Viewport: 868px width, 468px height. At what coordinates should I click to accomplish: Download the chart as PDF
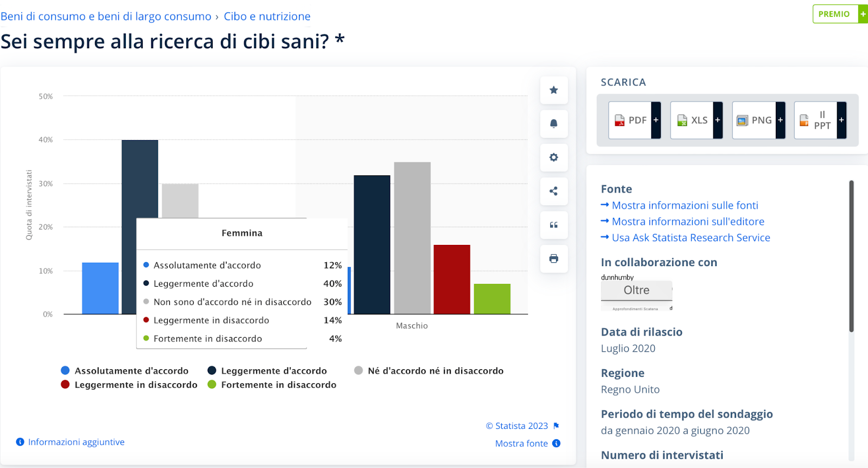point(634,120)
